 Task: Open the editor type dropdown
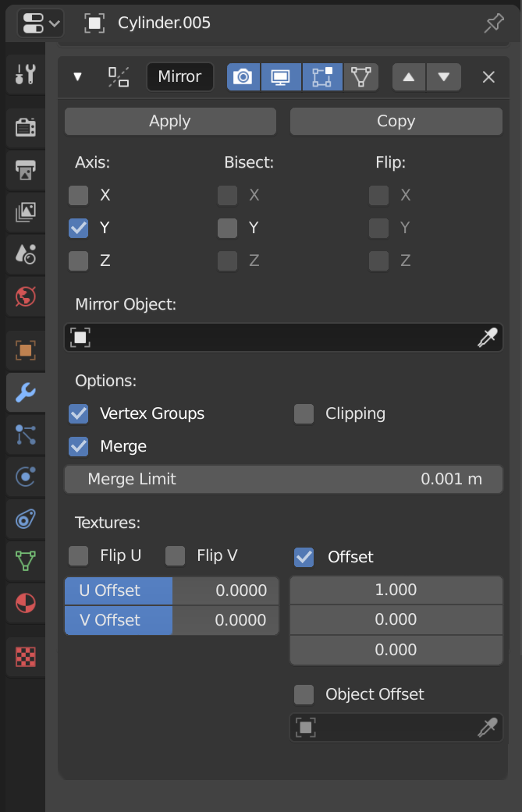pos(41,23)
